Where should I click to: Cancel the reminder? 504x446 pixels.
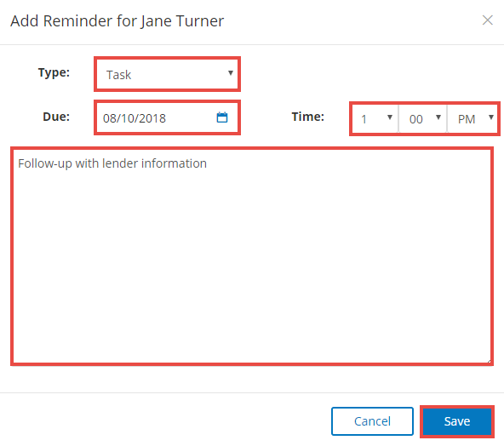[x=372, y=421]
